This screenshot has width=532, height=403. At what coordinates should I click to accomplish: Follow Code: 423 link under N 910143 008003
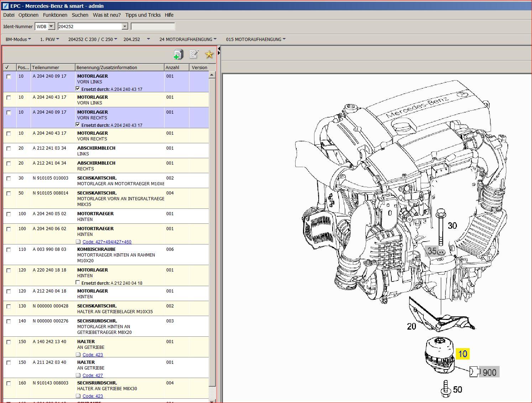coord(93,396)
